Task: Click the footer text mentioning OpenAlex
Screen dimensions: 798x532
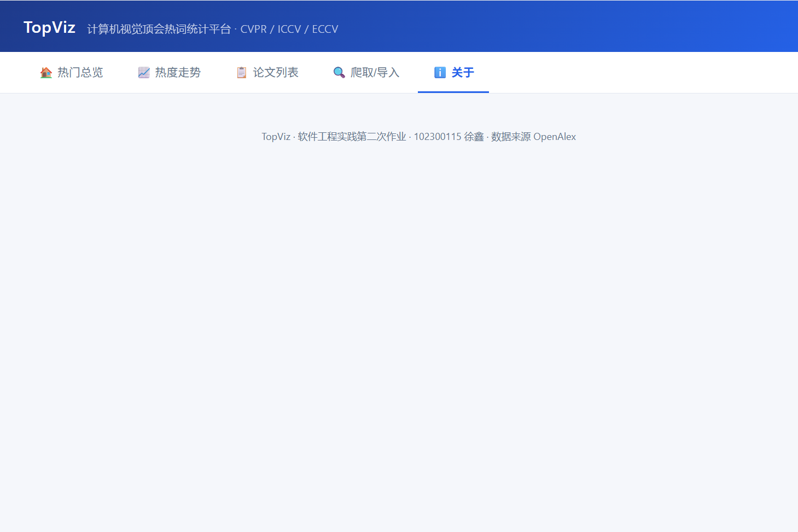Action: click(419, 137)
